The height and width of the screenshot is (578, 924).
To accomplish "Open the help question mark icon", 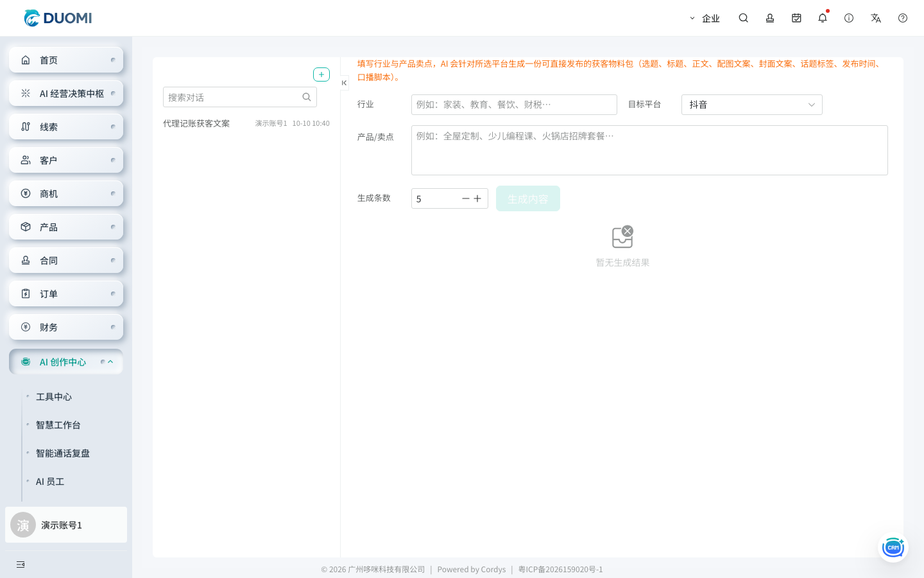I will tap(903, 18).
